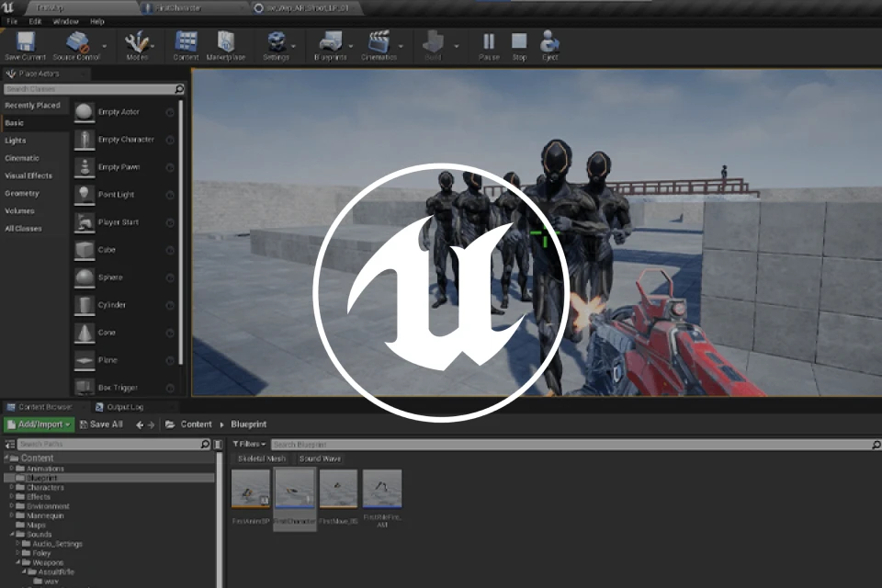Screen dimensions: 882x588
Task: Click the info icon beside Empty Actor
Action: point(170,112)
